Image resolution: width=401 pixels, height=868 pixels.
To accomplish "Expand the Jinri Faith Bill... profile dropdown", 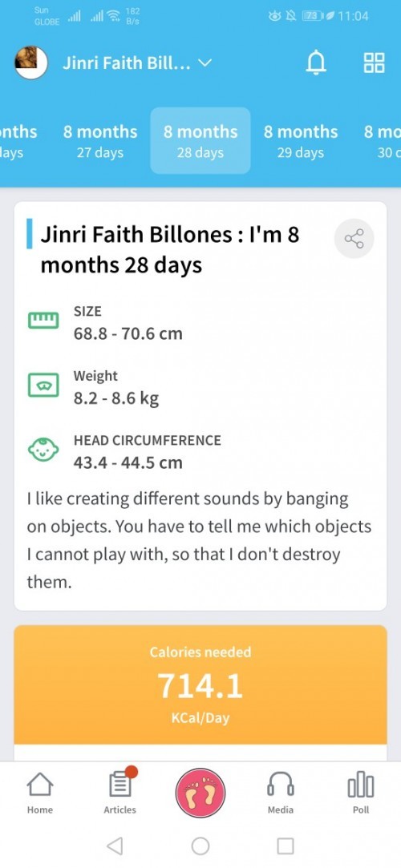I will [x=205, y=63].
